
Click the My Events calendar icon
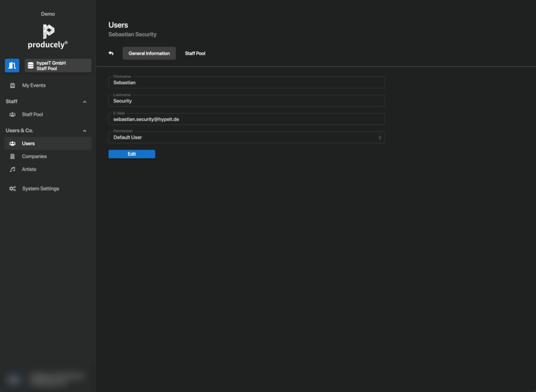(x=13, y=85)
